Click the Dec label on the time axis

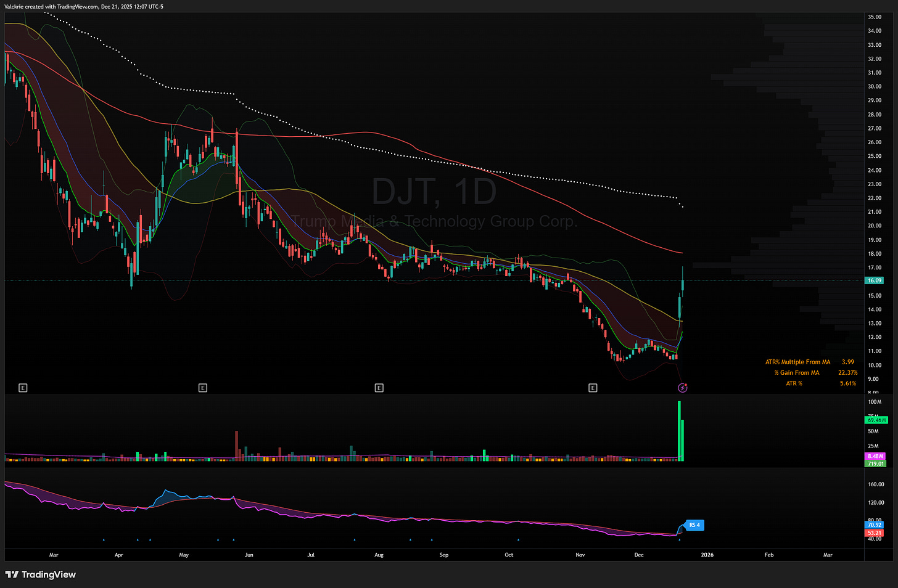[x=639, y=555]
